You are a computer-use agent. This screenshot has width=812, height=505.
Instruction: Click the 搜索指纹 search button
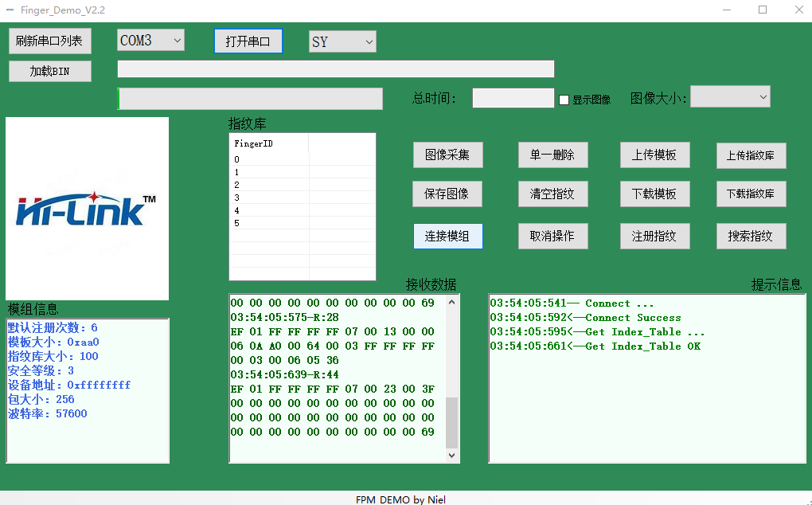[751, 237]
